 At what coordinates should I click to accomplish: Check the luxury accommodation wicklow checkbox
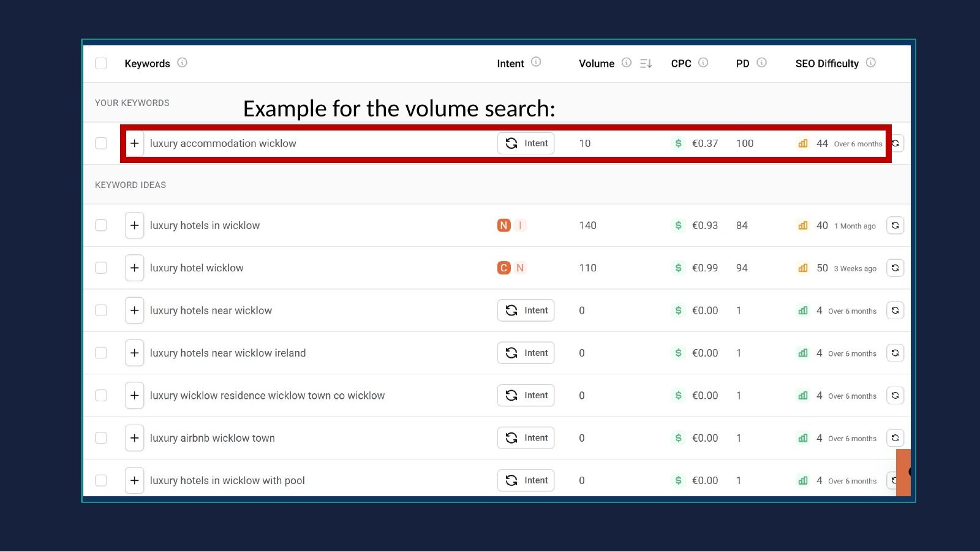click(x=101, y=143)
